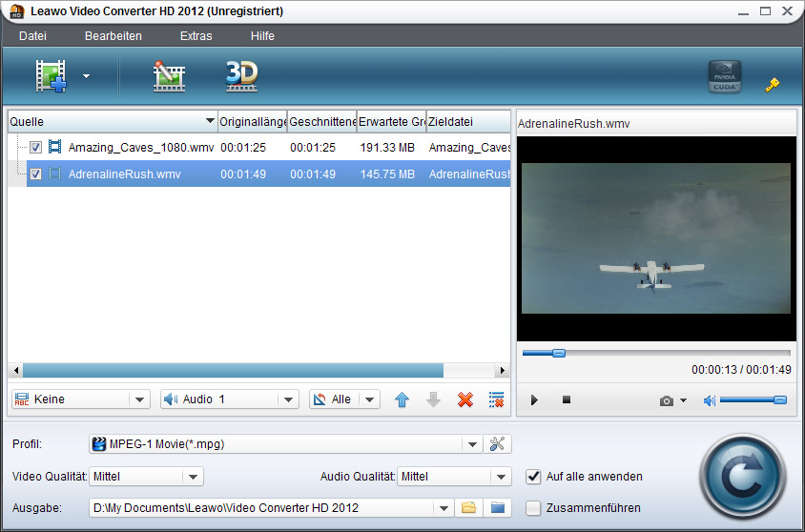
Task: Click the film icon beside Amazing_Caves_1080.wmv
Action: (x=54, y=147)
